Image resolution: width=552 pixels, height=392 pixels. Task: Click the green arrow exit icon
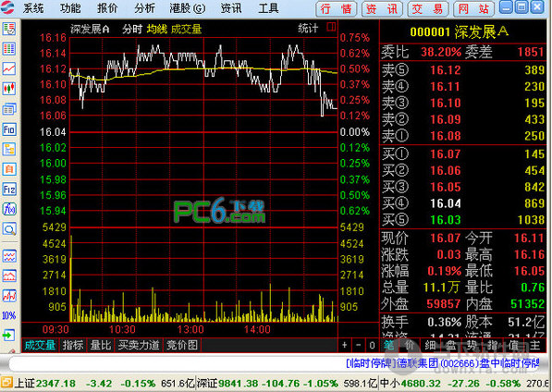click(x=9, y=335)
